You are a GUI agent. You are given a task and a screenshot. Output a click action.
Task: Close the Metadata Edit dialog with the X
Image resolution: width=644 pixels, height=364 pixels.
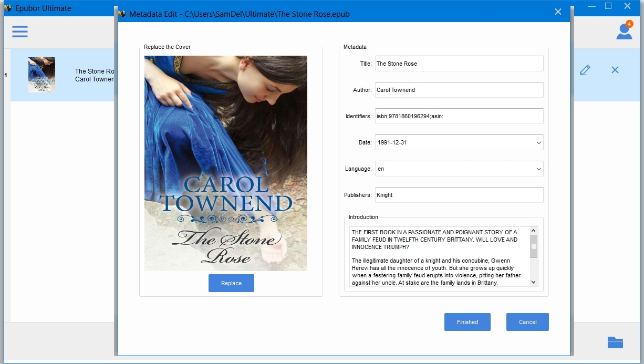(x=558, y=12)
